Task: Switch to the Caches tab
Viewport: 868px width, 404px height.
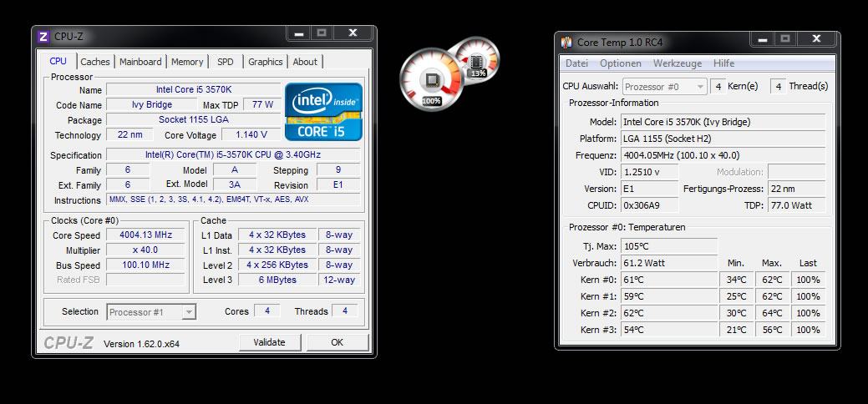Action: tap(94, 62)
